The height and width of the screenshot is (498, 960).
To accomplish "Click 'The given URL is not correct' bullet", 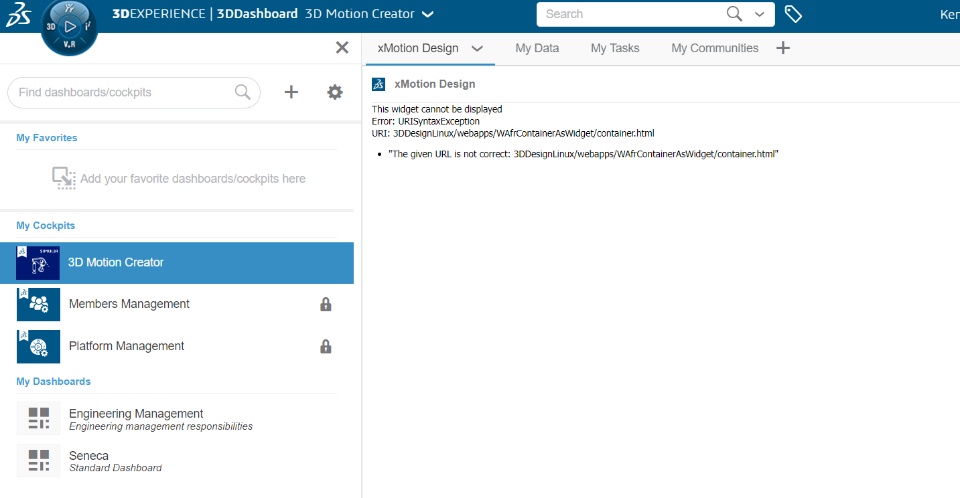I will [583, 154].
